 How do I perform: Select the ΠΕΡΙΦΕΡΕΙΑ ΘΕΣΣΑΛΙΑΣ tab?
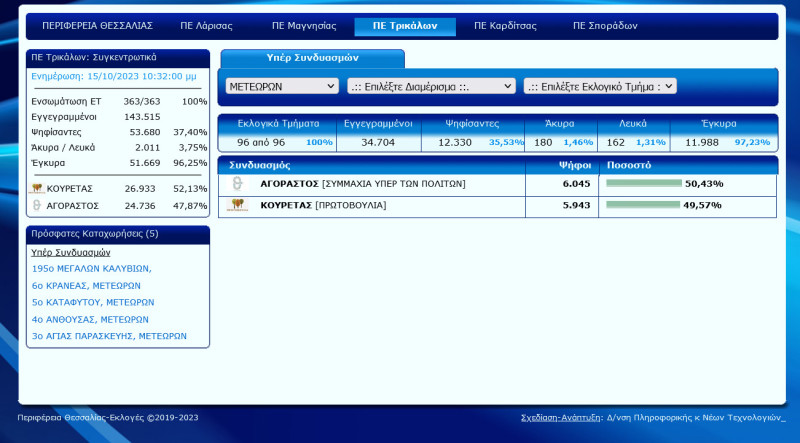pyautogui.click(x=84, y=26)
